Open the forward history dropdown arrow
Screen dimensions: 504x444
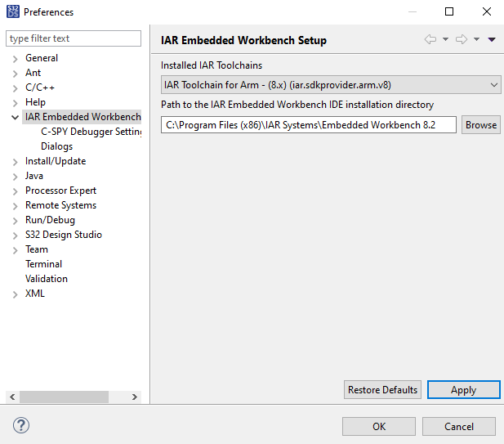476,39
